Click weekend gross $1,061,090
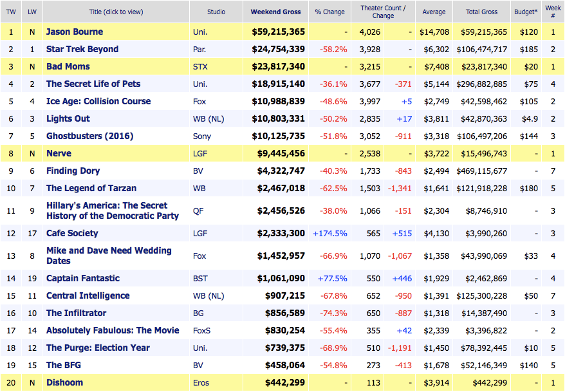Screen dimensions: 565x392 point(281,278)
